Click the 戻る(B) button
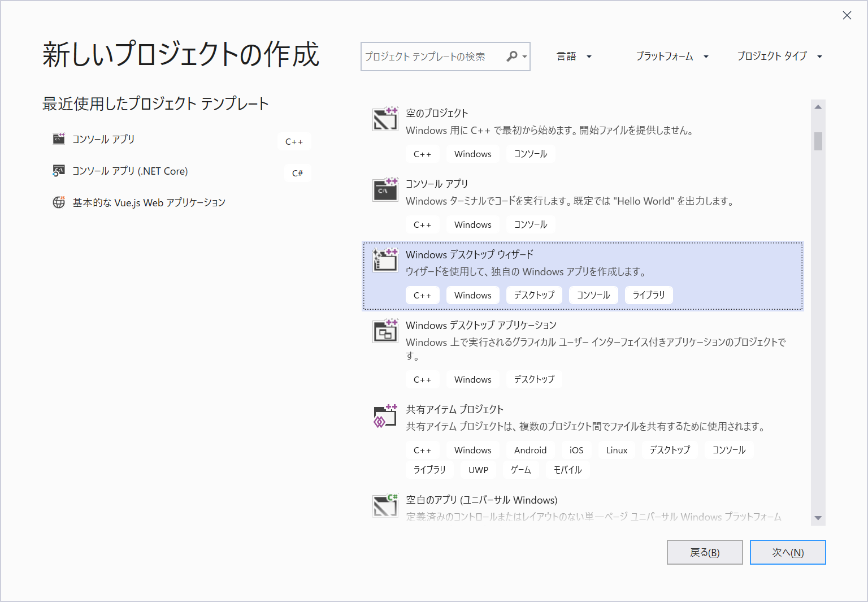The height and width of the screenshot is (602, 868). pos(705,552)
